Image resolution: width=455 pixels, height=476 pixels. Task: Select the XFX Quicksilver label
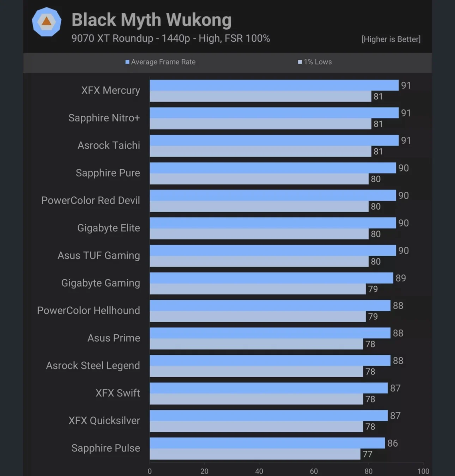coord(104,420)
